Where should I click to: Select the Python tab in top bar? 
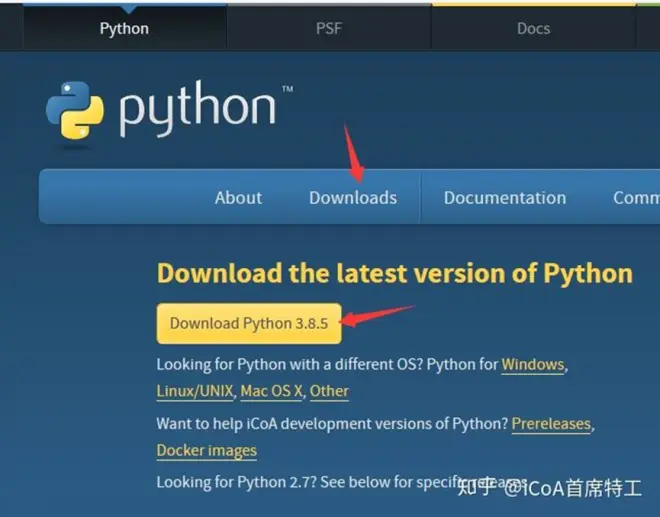point(125,29)
